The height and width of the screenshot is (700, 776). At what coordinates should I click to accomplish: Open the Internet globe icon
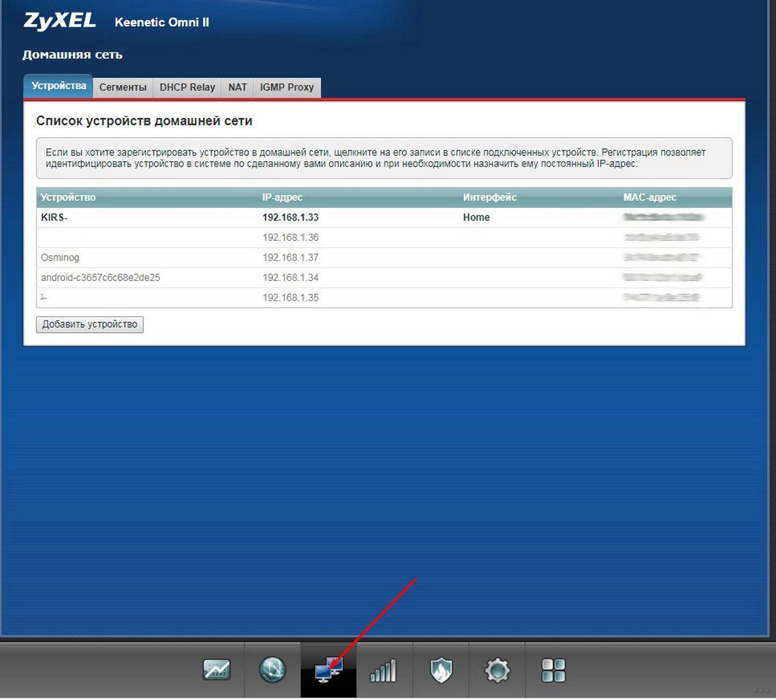click(272, 670)
